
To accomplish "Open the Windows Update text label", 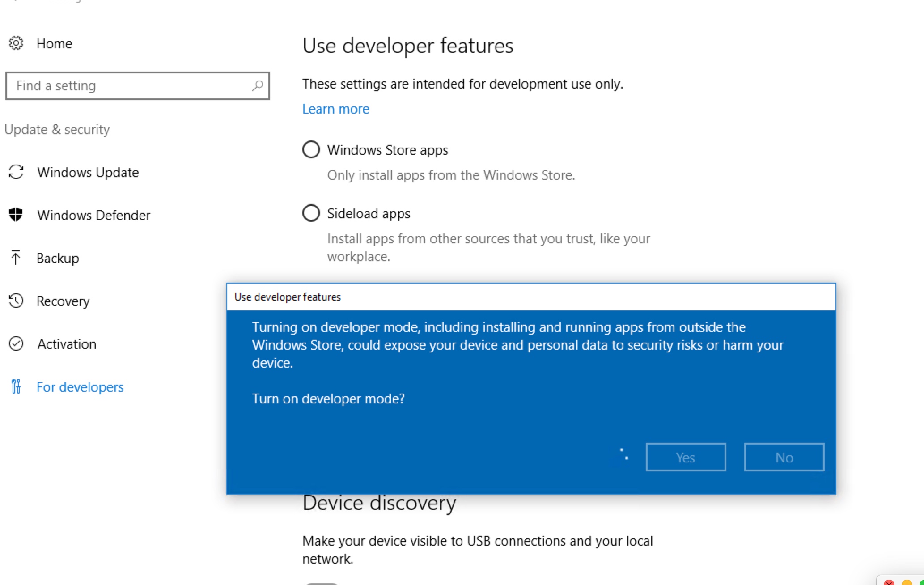I will pyautogui.click(x=88, y=172).
